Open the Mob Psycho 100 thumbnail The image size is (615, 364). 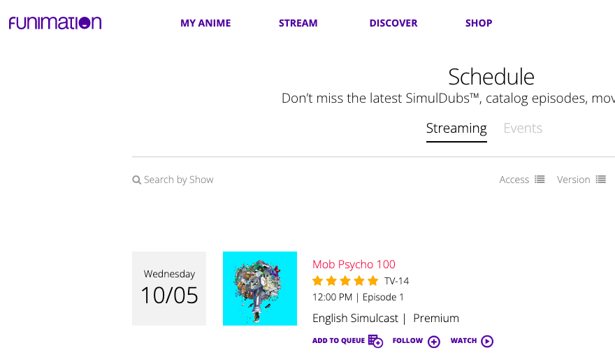point(260,289)
